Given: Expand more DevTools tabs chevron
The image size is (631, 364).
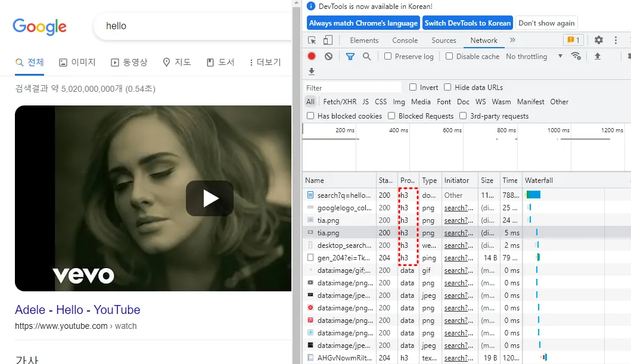Looking at the screenshot, I should [x=512, y=40].
